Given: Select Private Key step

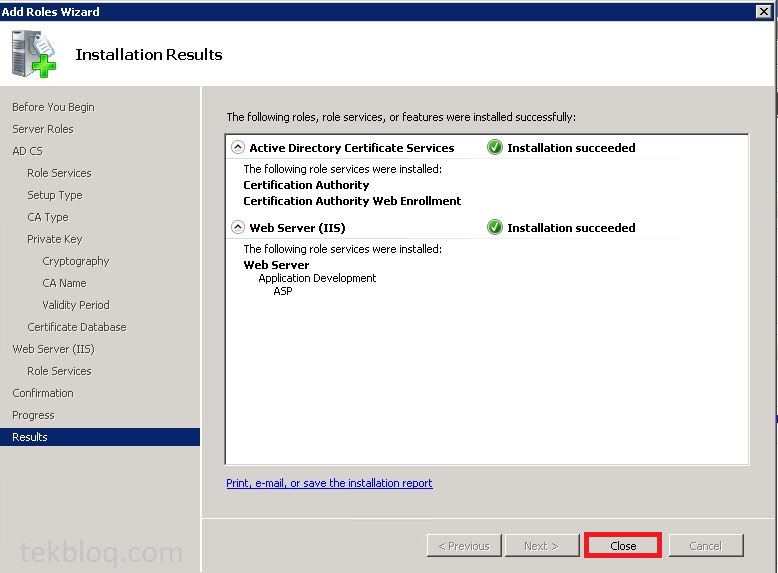Looking at the screenshot, I should tap(55, 239).
